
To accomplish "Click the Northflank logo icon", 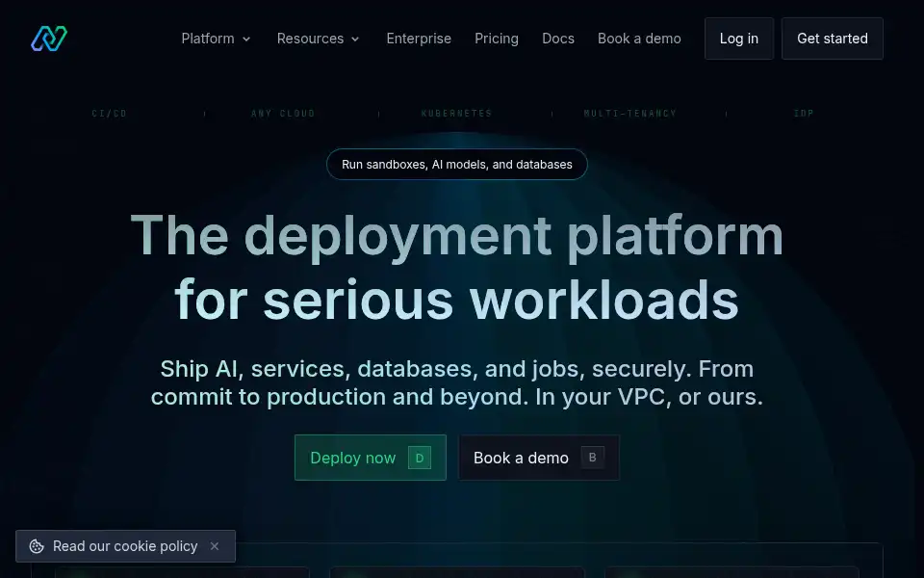I will [49, 39].
